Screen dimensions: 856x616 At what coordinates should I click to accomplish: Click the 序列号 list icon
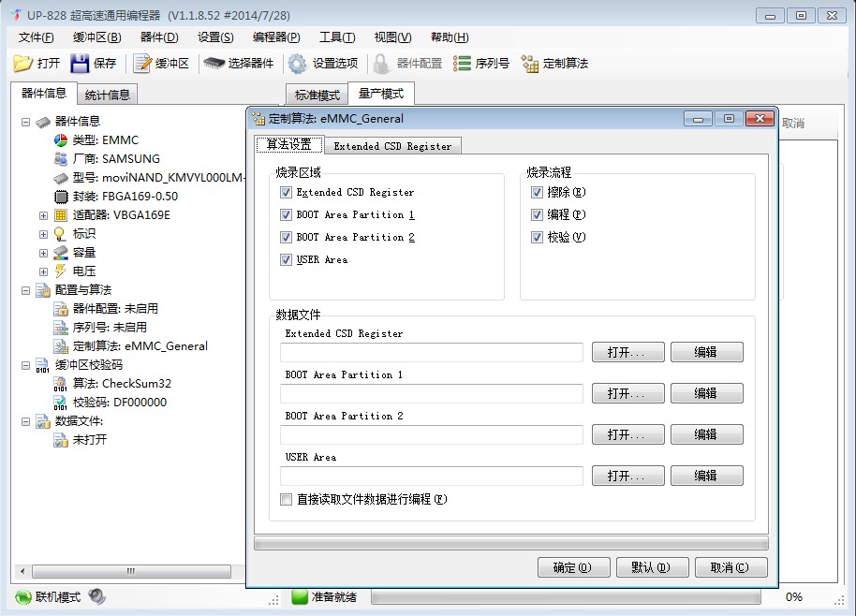[462, 64]
